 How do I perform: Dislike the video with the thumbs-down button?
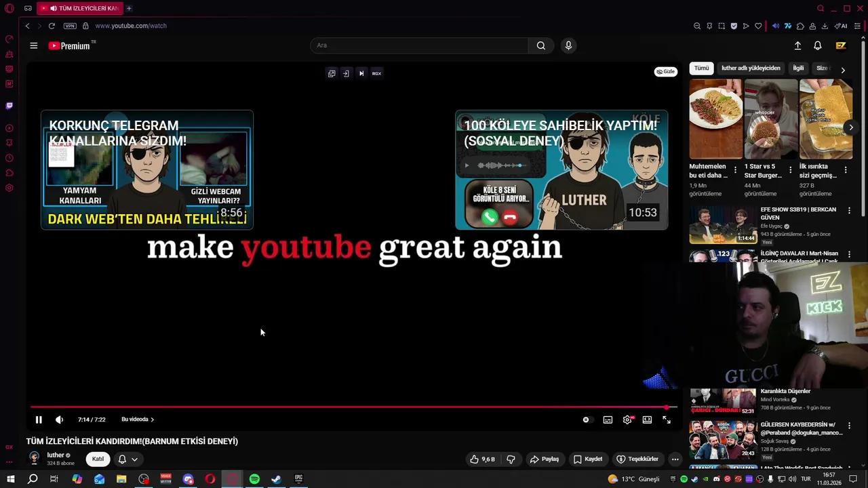(511, 459)
